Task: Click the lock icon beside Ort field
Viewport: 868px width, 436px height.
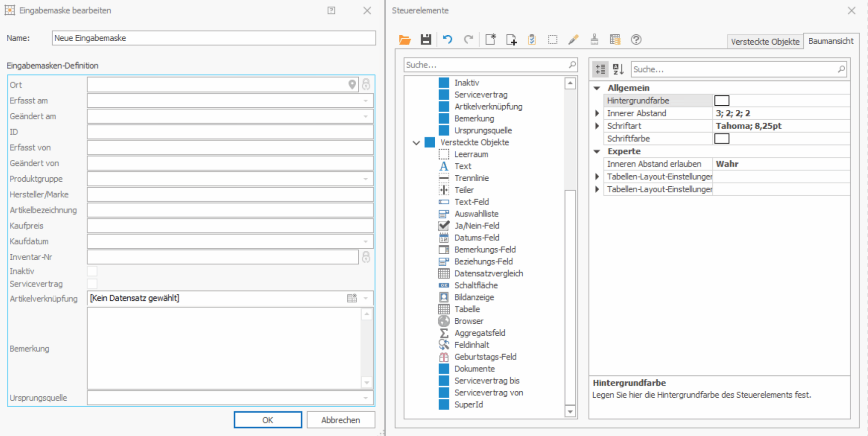Action: [366, 85]
